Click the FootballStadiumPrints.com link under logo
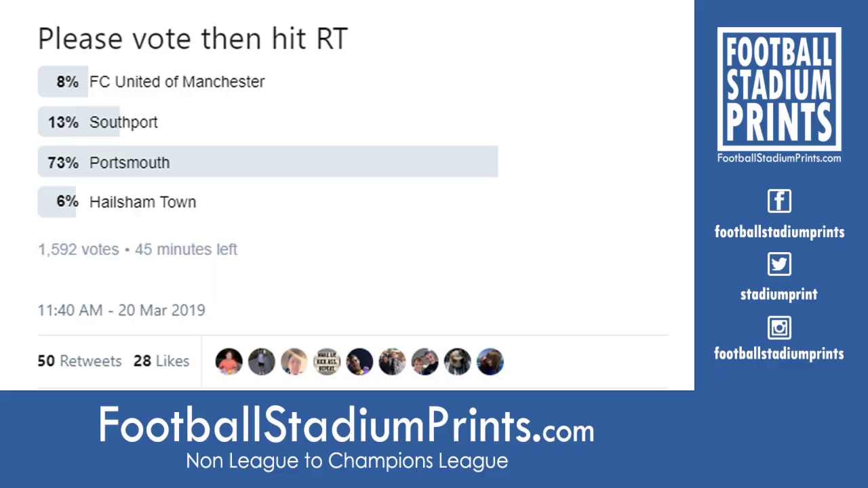The image size is (868, 488). (x=779, y=158)
